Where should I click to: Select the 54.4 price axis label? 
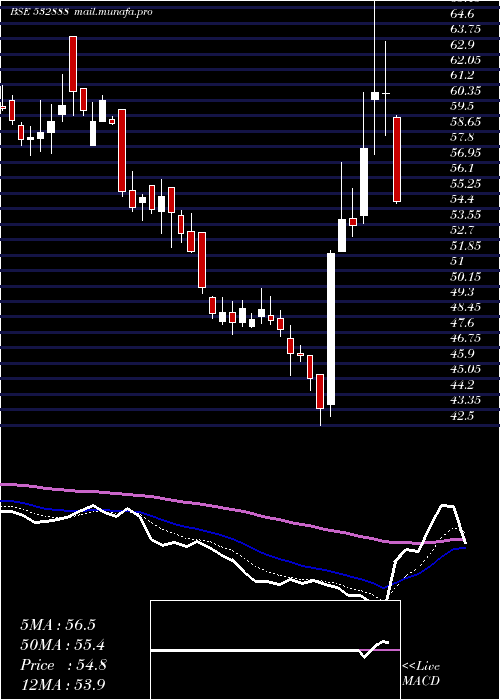(x=462, y=199)
